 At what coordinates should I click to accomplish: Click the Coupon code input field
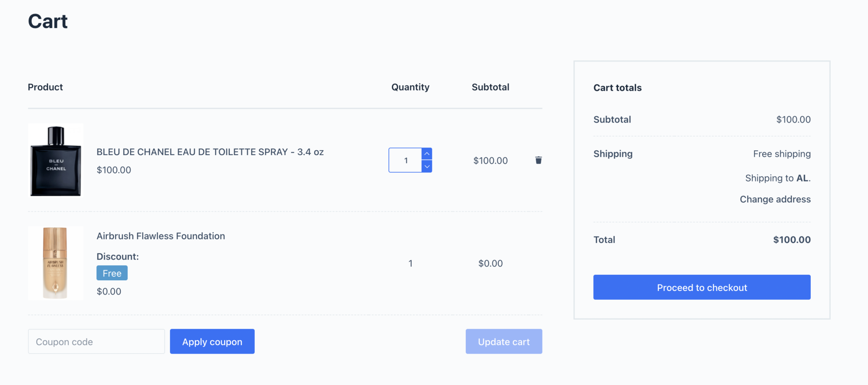[96, 342]
